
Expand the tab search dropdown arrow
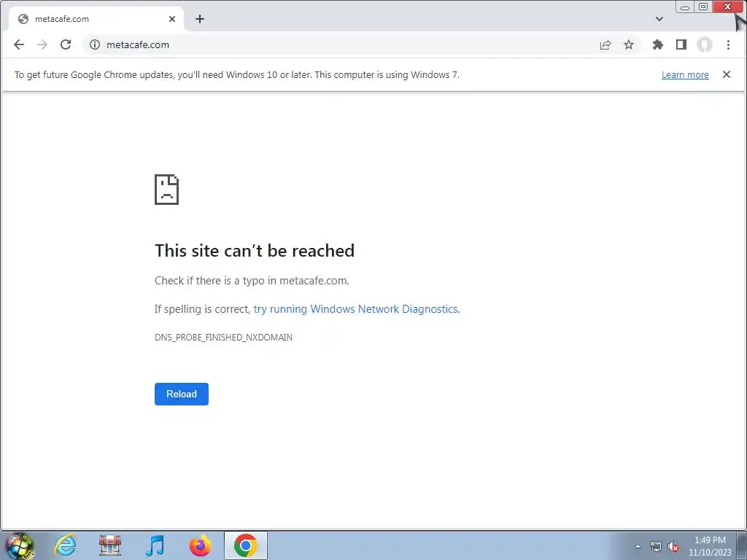(x=659, y=19)
